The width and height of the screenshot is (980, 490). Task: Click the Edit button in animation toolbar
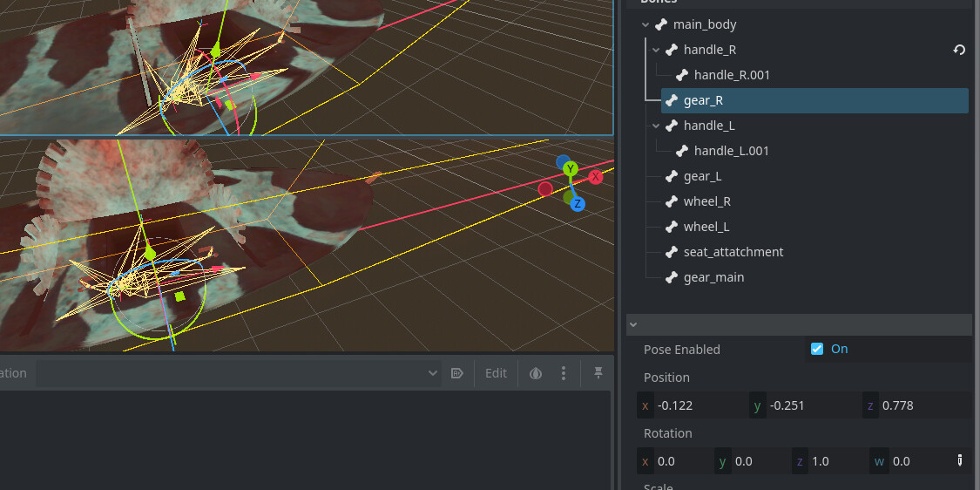point(496,373)
